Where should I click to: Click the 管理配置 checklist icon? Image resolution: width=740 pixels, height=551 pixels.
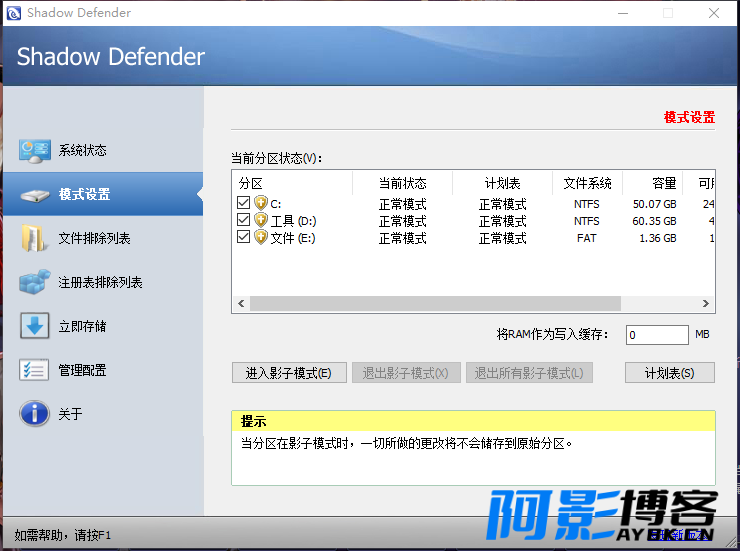(34, 370)
